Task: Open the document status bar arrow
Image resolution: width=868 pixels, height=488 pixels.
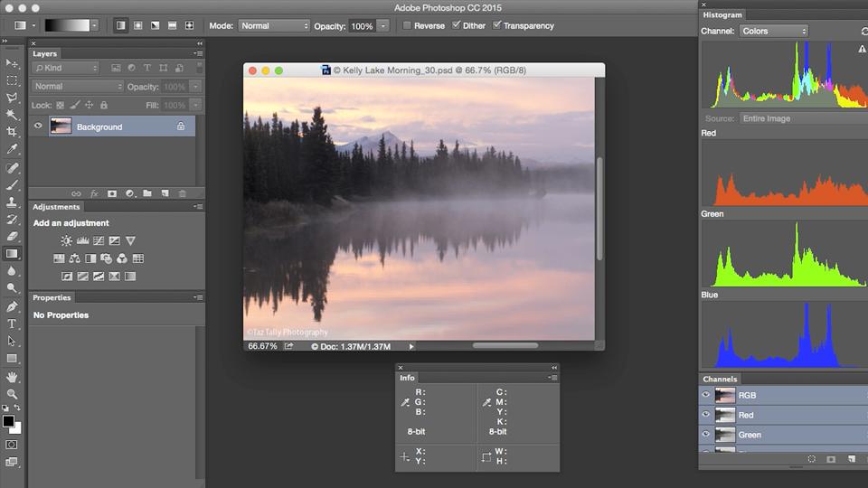Action: click(411, 346)
